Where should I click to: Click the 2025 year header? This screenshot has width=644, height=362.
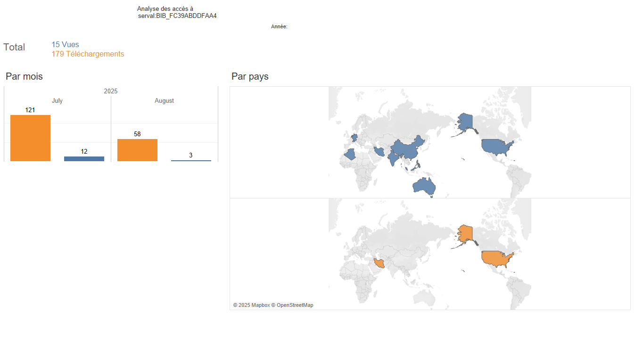[111, 91]
